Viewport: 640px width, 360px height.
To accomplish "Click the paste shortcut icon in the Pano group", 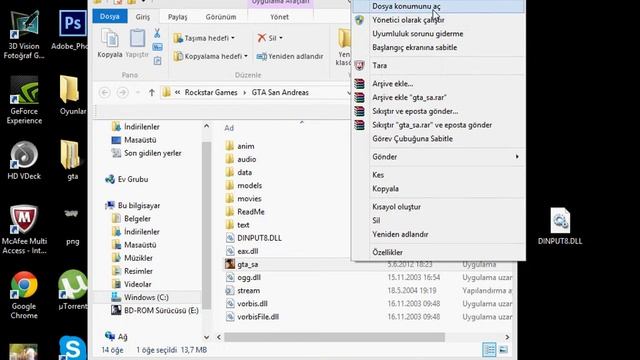I will [157, 61].
